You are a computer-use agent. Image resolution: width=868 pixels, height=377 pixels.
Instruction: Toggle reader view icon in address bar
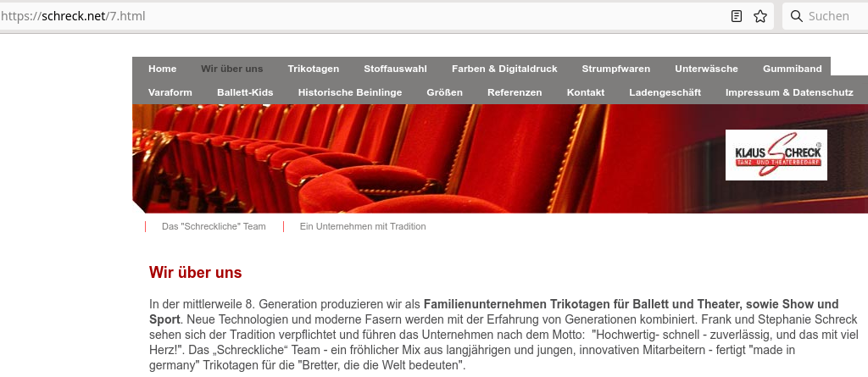click(x=737, y=16)
